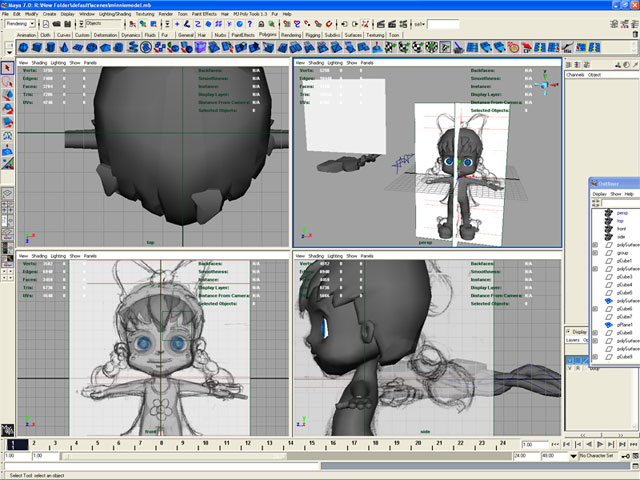
Task: Create a polygon cube from the shelf
Action: point(37,47)
